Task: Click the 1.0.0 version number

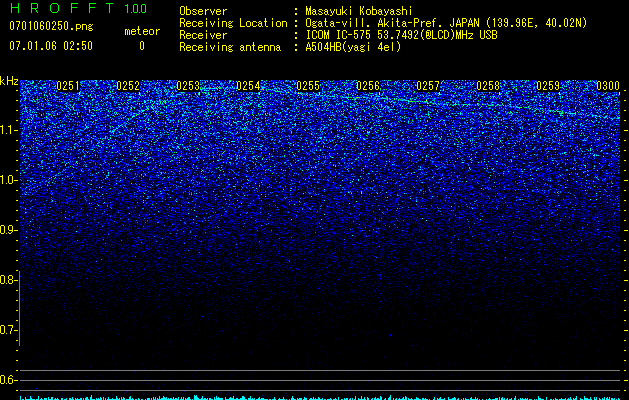Action: coord(136,8)
